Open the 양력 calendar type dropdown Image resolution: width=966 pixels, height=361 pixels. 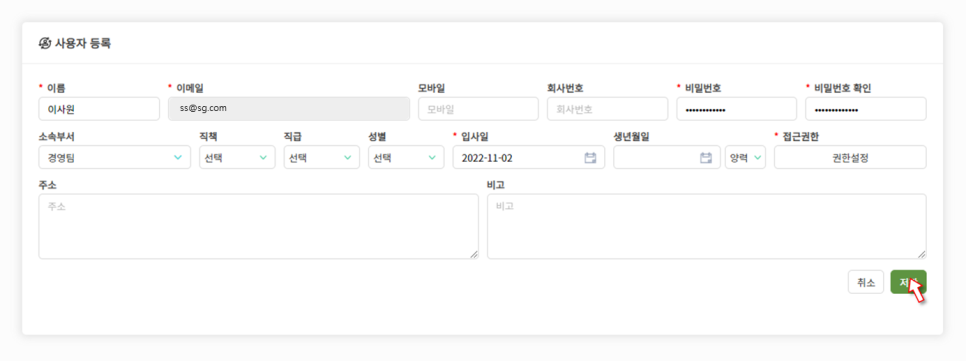(x=745, y=158)
